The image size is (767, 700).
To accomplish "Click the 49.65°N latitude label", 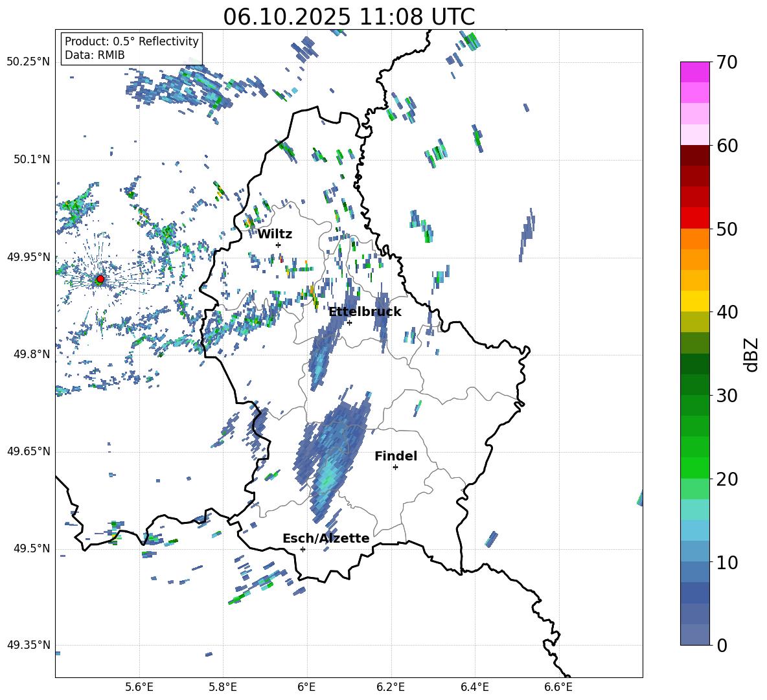I will [29, 451].
